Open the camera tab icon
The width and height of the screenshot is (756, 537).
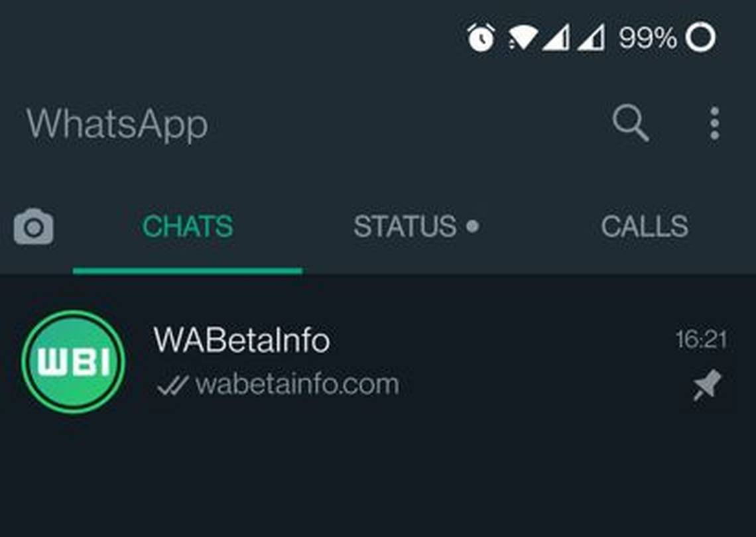pos(34,227)
